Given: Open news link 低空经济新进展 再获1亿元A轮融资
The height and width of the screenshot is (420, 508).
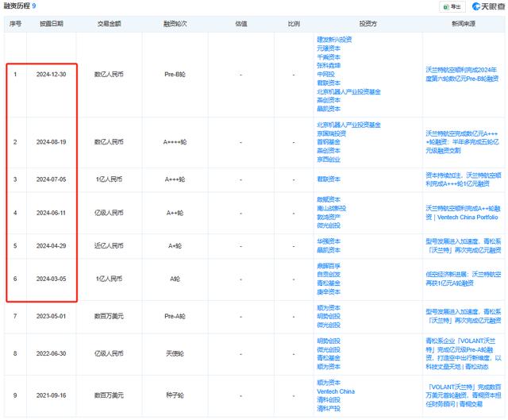Looking at the screenshot, I should [464, 279].
